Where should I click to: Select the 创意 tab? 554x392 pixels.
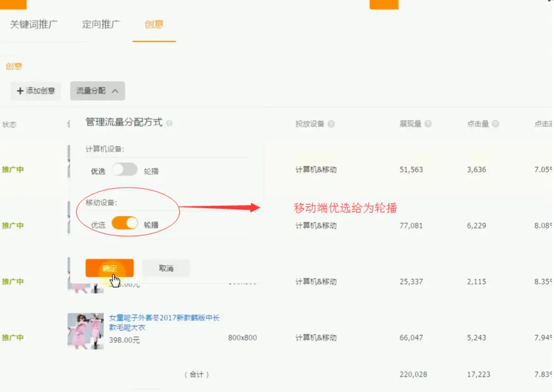tap(154, 24)
